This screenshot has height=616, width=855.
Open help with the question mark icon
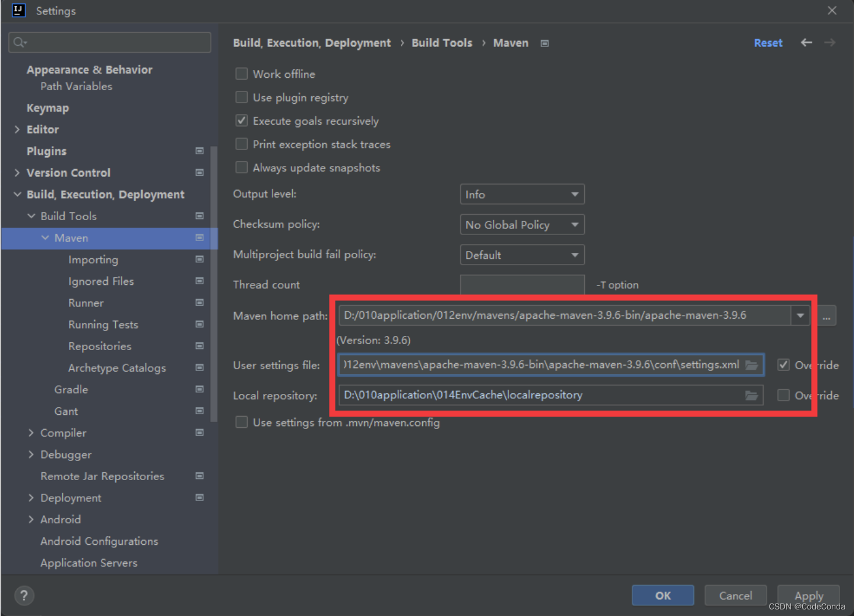point(24,595)
